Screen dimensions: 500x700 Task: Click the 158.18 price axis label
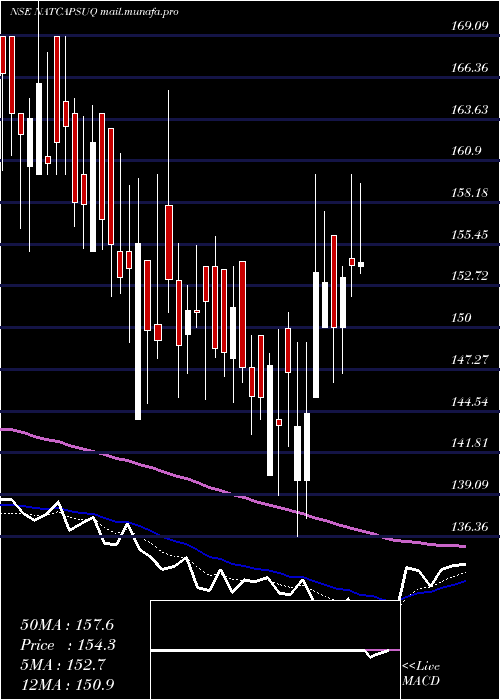tap(468, 193)
